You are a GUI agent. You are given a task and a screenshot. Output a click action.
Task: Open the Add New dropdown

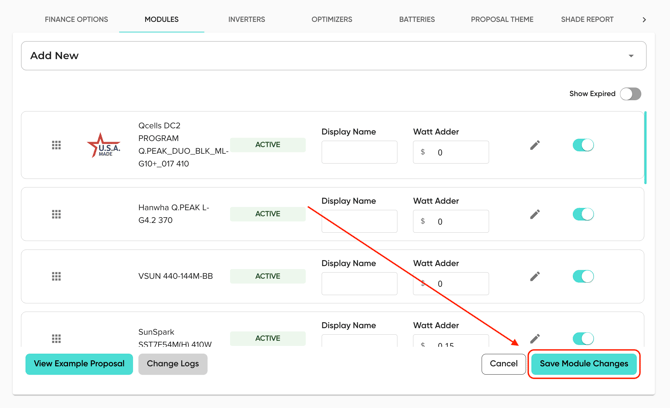[x=333, y=56]
